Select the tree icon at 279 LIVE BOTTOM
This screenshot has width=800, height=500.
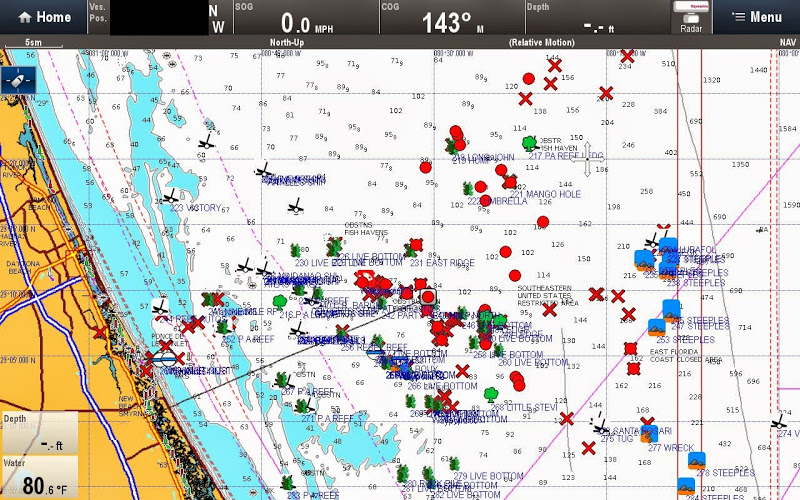(454, 464)
